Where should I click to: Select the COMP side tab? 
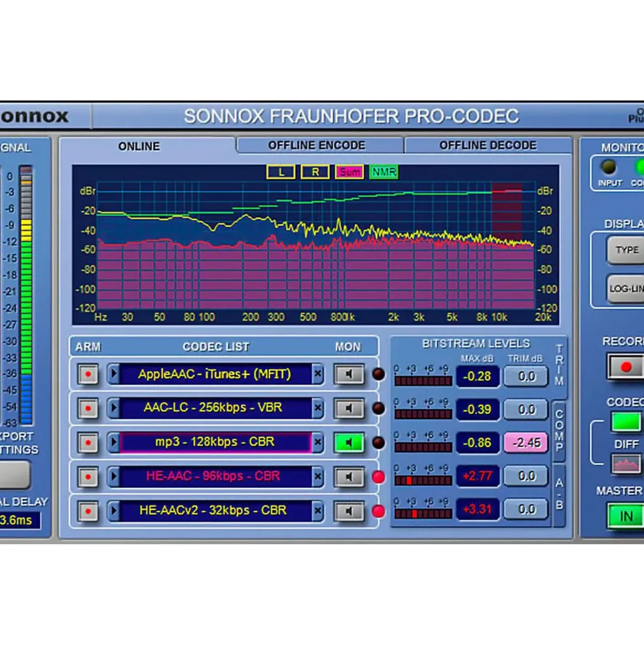560,431
